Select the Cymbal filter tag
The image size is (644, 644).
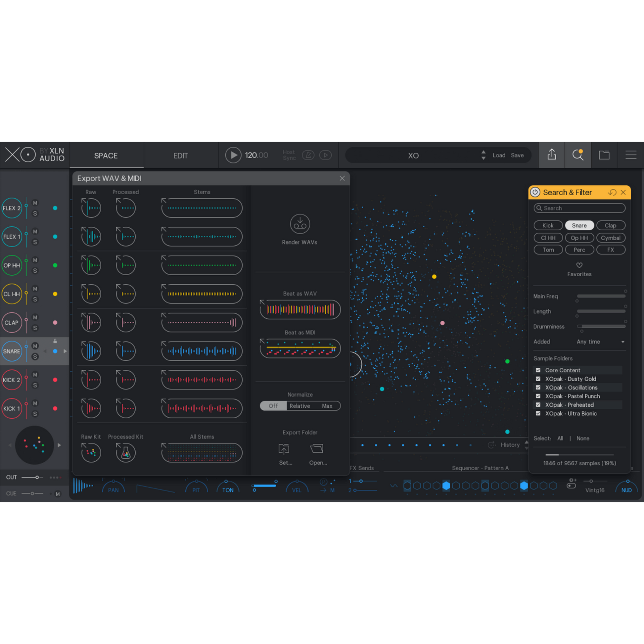pos(611,238)
